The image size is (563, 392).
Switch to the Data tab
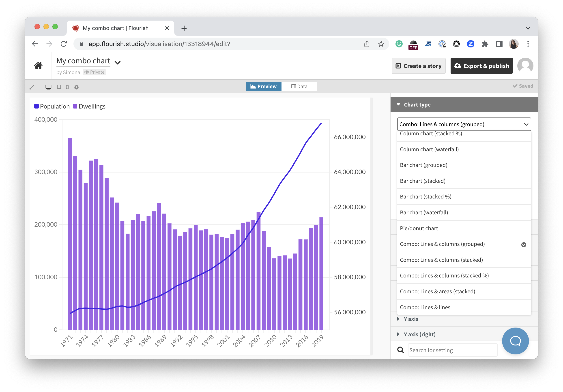coord(299,86)
